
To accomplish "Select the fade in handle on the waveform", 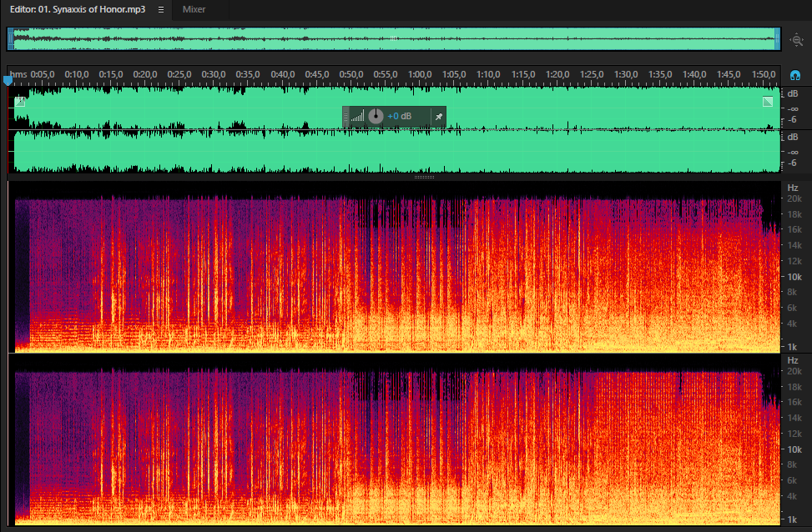I will 20,102.
